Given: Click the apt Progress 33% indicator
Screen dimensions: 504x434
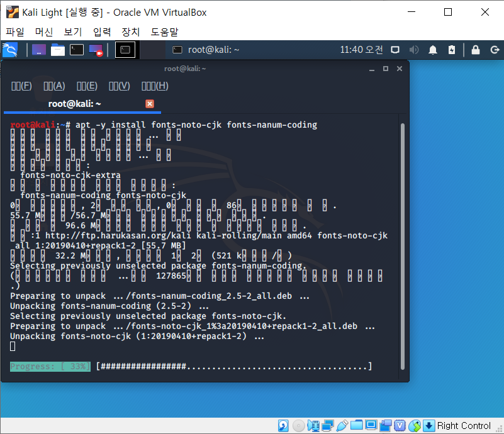Looking at the screenshot, I should (50, 367).
